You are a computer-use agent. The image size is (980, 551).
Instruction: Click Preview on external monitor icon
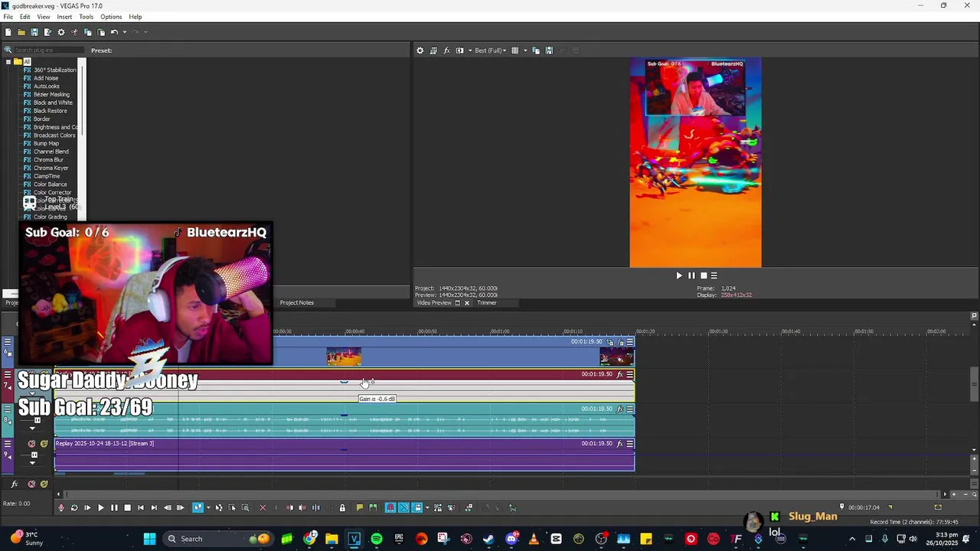click(x=433, y=51)
